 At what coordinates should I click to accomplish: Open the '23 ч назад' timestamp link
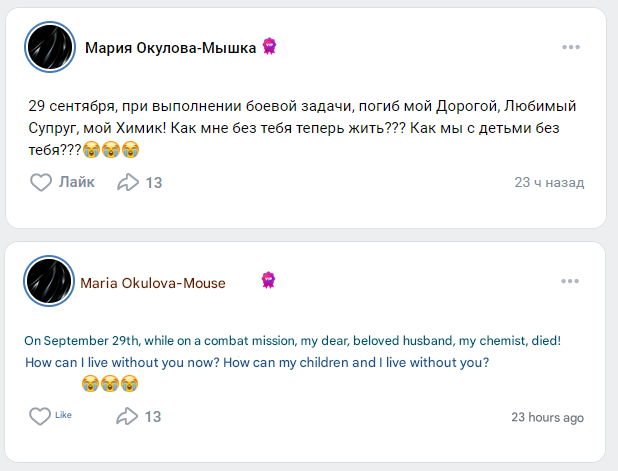pos(548,183)
